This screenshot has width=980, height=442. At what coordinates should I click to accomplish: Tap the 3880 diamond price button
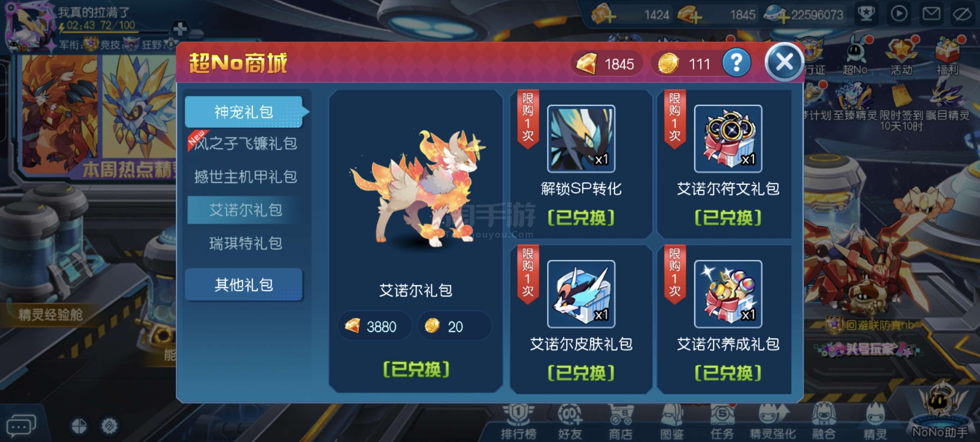pos(373,326)
